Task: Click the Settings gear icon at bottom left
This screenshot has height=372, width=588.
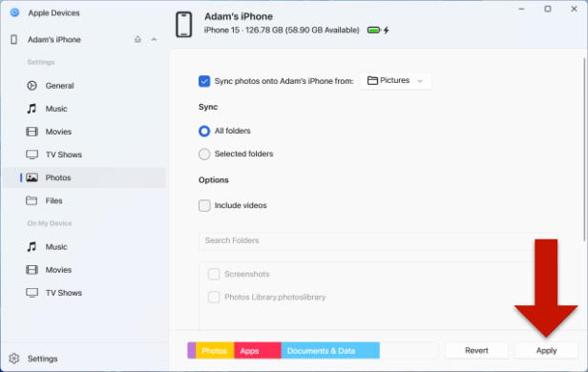Action: [14, 359]
